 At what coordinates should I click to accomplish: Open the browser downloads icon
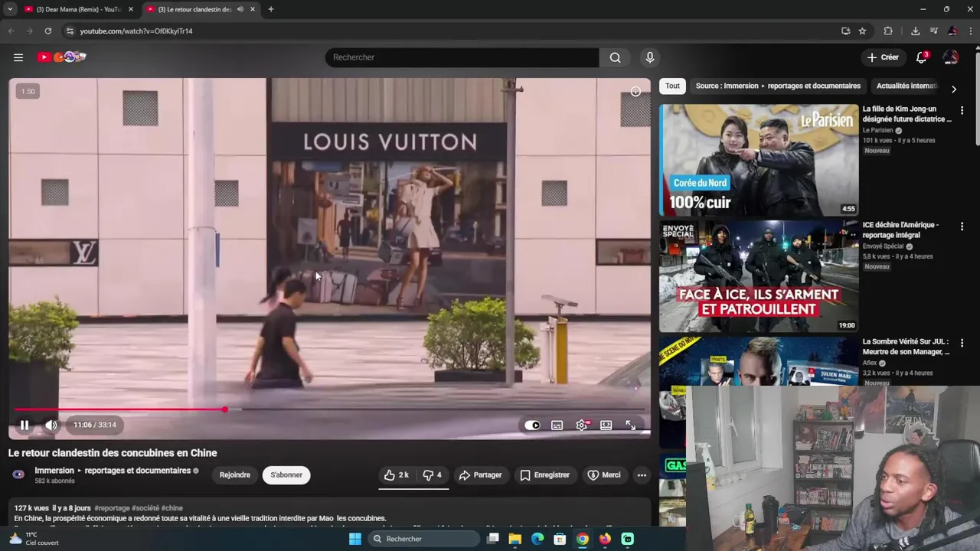click(x=915, y=31)
